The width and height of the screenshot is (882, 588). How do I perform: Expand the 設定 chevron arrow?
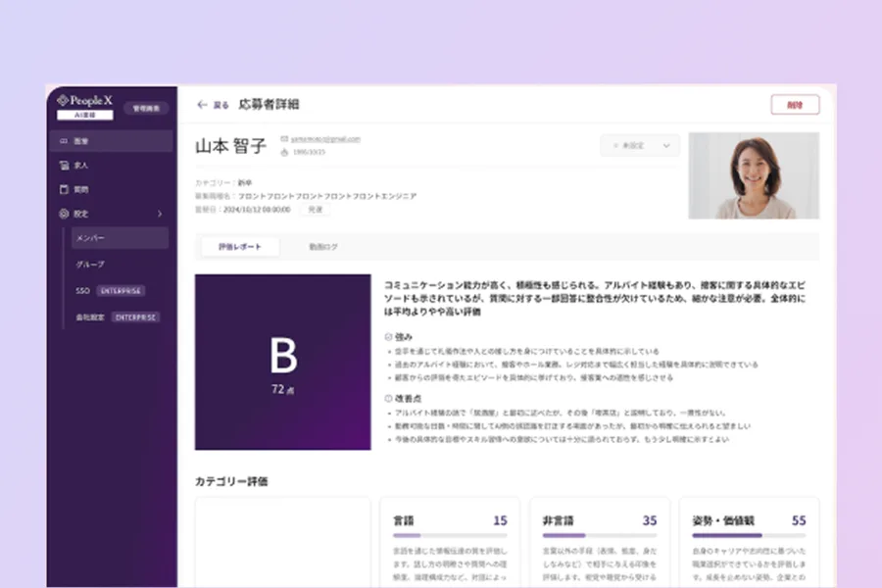point(160,214)
